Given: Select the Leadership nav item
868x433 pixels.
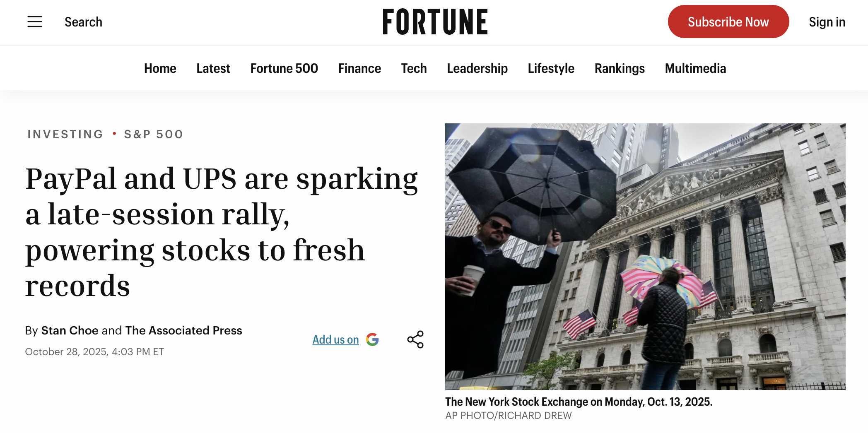Looking at the screenshot, I should point(477,68).
